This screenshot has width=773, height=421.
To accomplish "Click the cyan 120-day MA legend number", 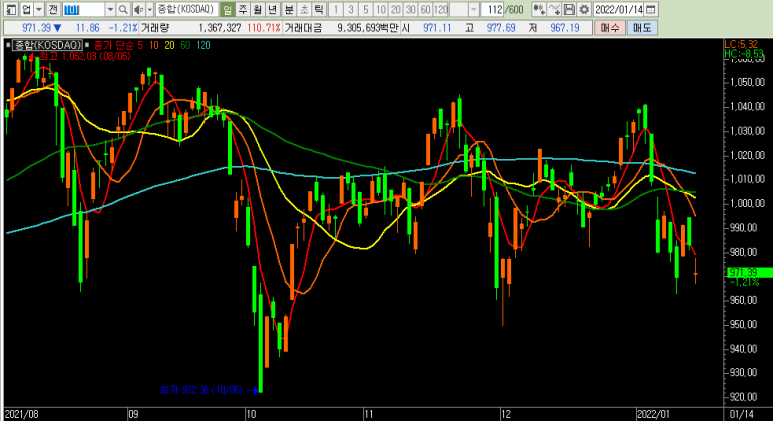I will click(x=203, y=45).
